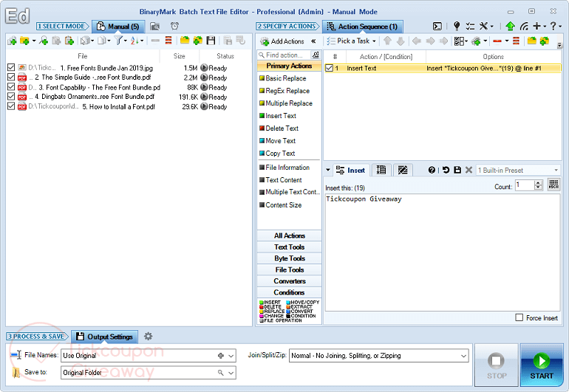Select the Insert tab in options panel
The width and height of the screenshot is (569, 392).
click(x=350, y=170)
